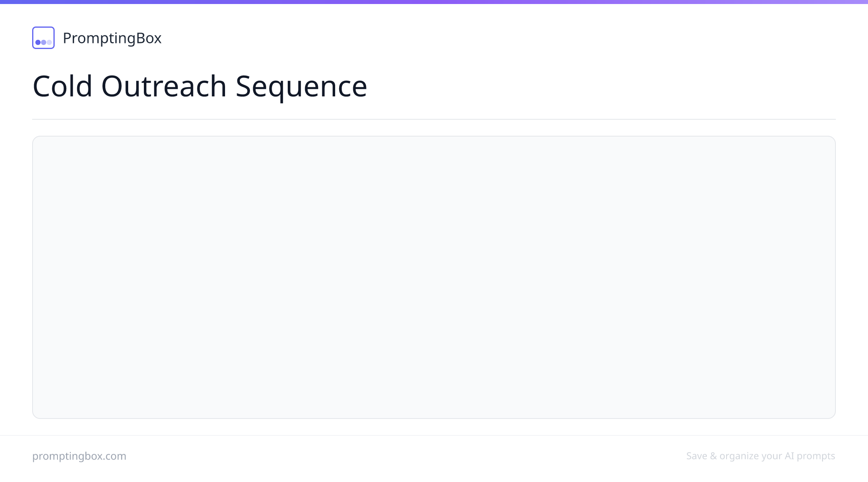Image resolution: width=868 pixels, height=482 pixels.
Task: Click the word "Cold" in the heading
Action: coord(62,86)
